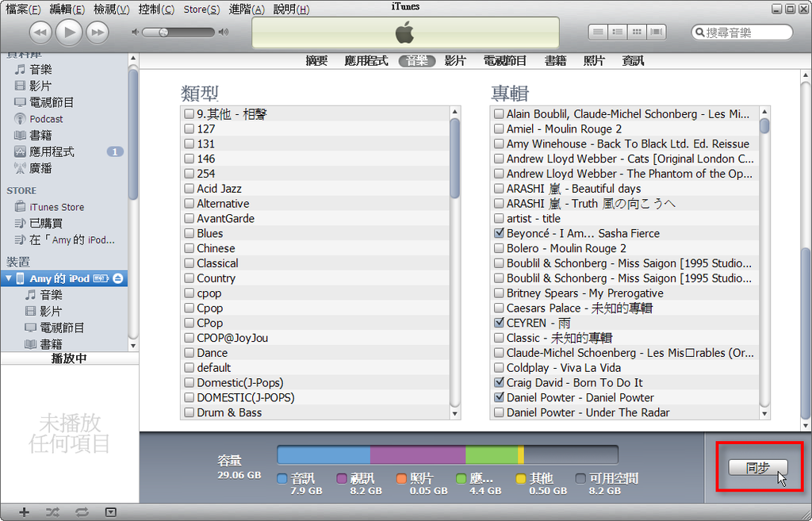Click the search music field

coord(741,33)
